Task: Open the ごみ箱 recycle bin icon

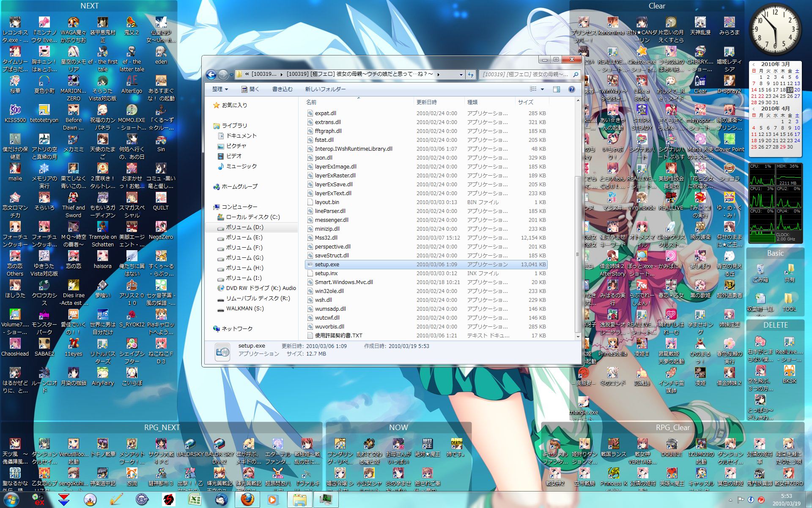Action: [760, 273]
